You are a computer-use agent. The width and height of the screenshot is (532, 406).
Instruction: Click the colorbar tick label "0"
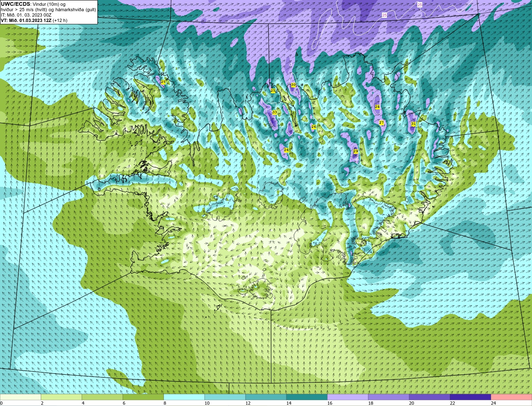click(1, 403)
